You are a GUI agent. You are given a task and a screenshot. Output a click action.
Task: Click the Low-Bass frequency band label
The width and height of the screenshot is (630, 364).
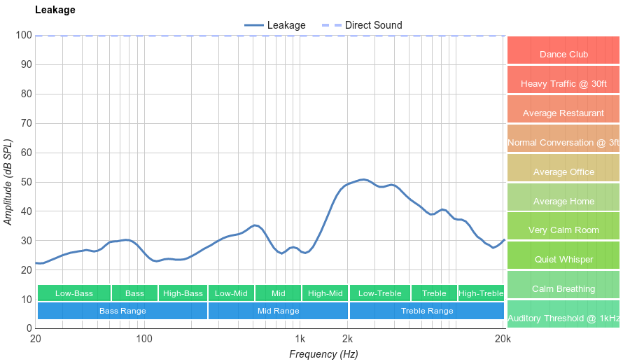pos(73,293)
